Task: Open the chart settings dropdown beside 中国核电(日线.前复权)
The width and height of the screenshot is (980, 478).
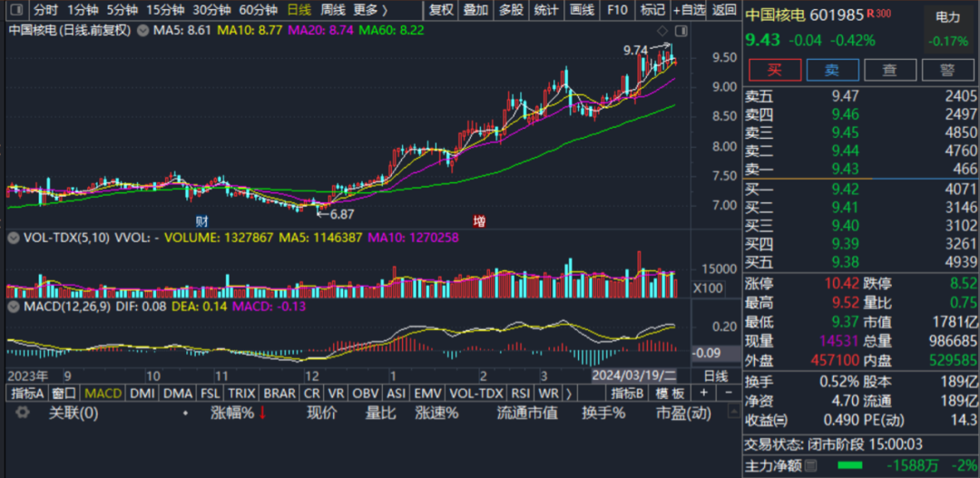Action: tap(142, 30)
